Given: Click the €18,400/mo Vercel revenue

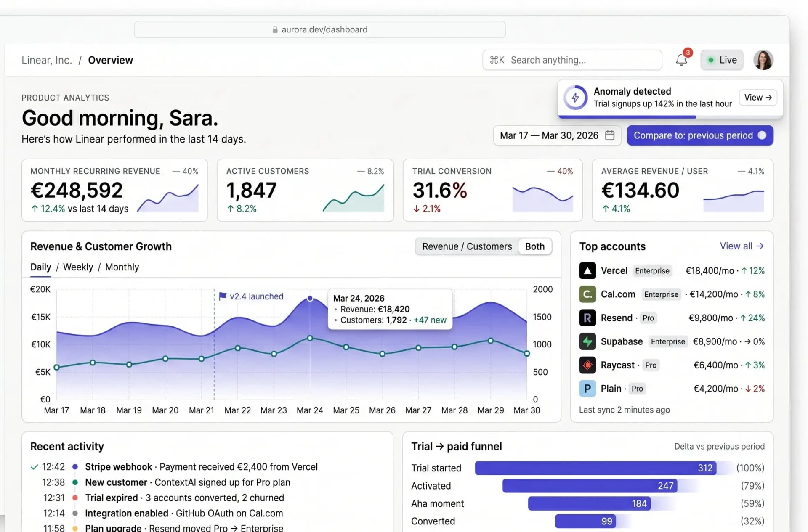Looking at the screenshot, I should point(710,271).
